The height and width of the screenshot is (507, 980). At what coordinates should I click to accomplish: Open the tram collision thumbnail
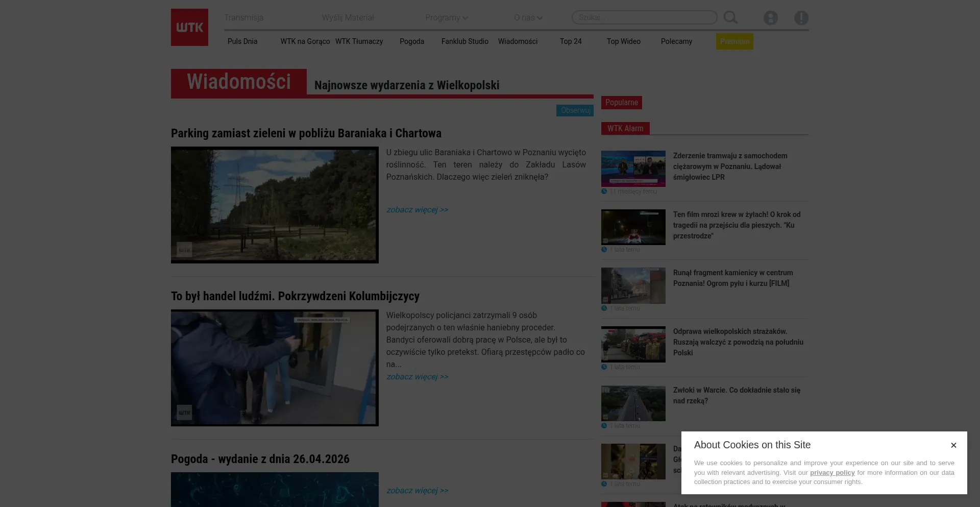pyautogui.click(x=633, y=168)
